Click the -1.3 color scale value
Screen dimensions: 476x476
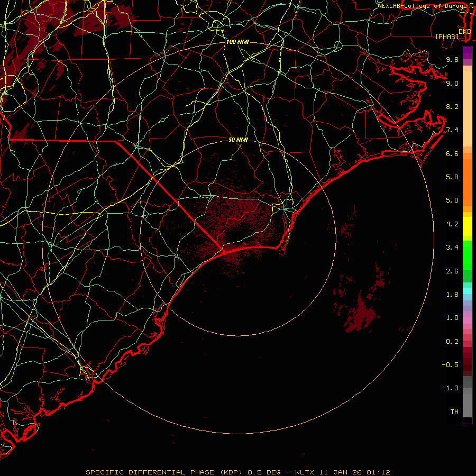click(x=451, y=388)
